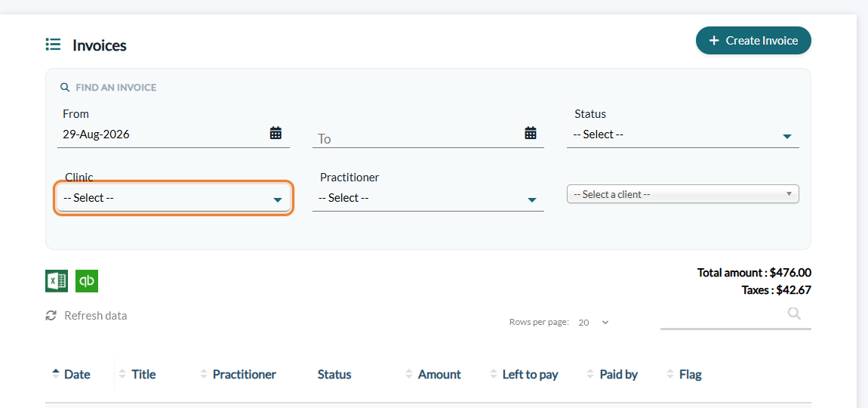Sort the table by Flag column
This screenshot has width=868, height=408.
685,374
